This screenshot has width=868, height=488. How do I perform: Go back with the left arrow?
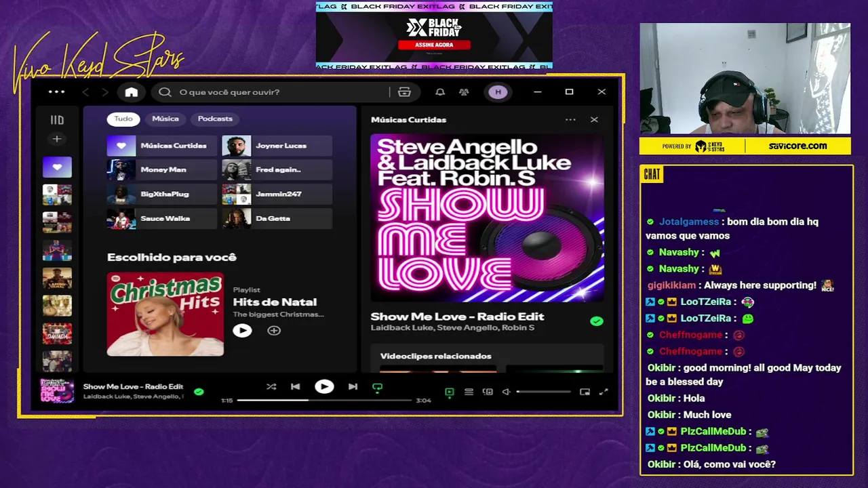point(85,92)
